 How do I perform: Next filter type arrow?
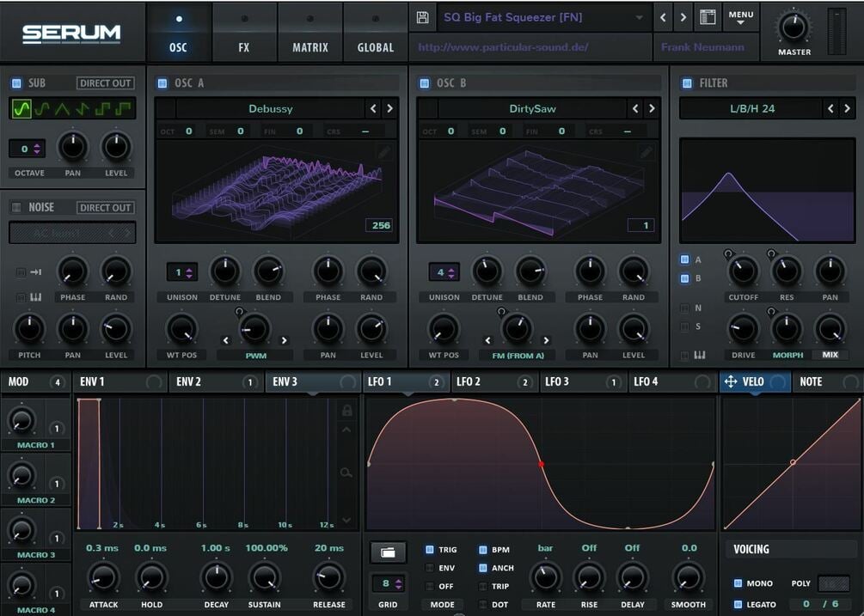pyautogui.click(x=847, y=108)
